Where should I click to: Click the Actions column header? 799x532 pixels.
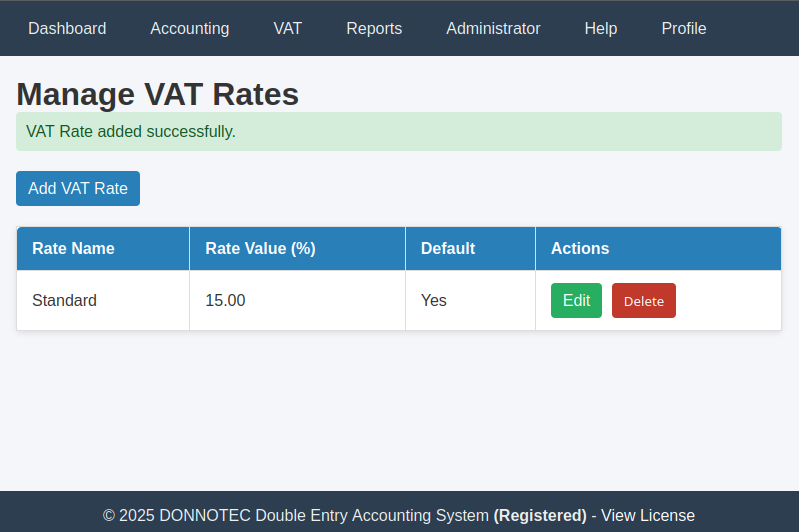(x=658, y=249)
